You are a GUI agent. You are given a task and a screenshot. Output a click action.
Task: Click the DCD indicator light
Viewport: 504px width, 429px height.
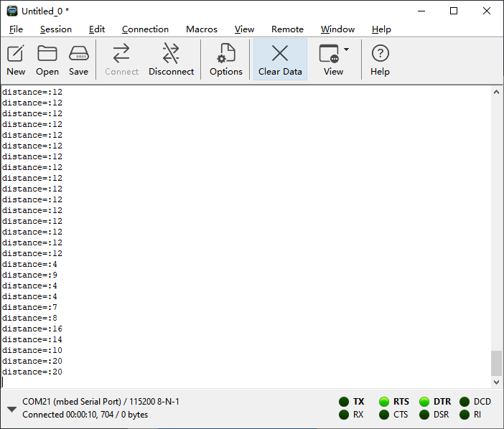point(464,402)
